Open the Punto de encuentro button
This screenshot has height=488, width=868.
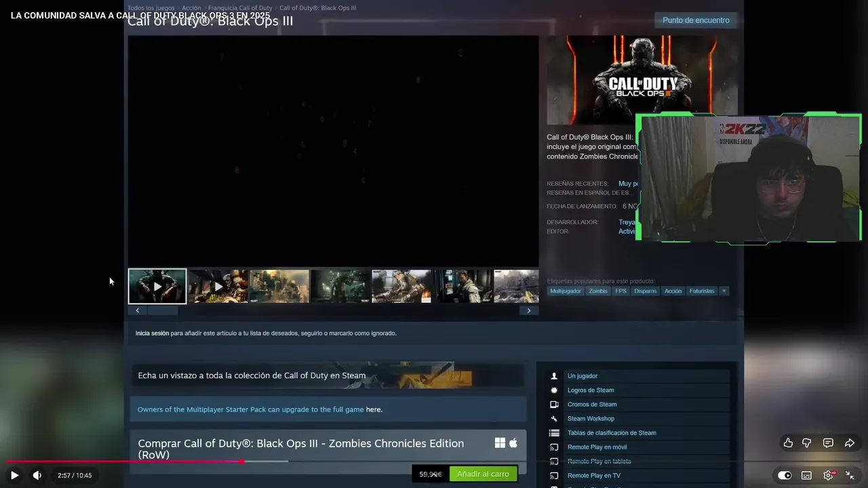pos(696,20)
